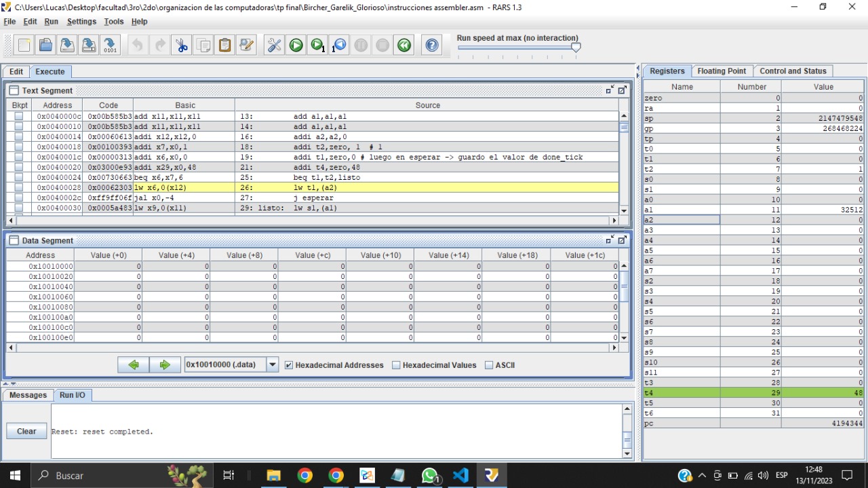Switch to the Edit tab

pyautogui.click(x=16, y=71)
